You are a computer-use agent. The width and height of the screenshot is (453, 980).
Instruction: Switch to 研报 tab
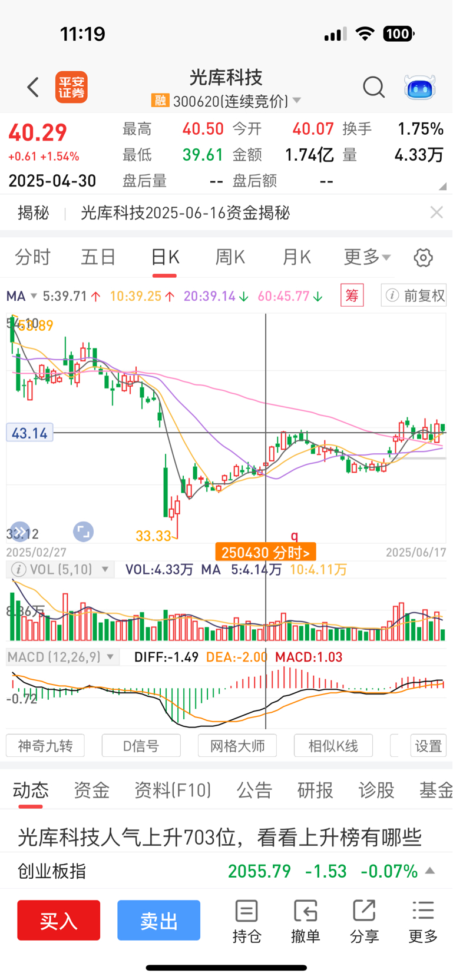pos(315,790)
